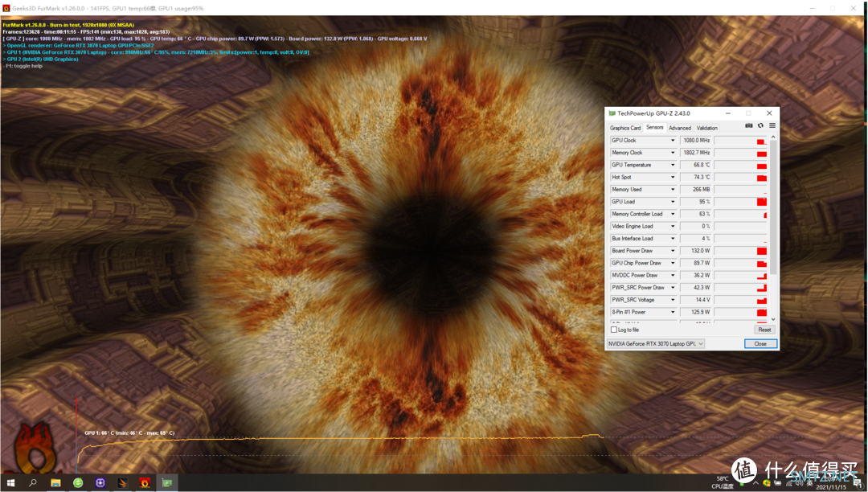Expand the GPU Load sensor dropdown
Image resolution: width=868 pixels, height=492 pixels.
coord(673,202)
